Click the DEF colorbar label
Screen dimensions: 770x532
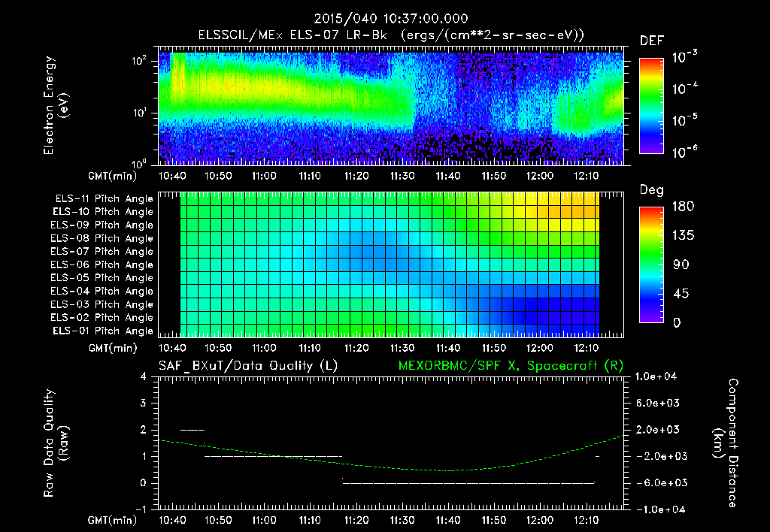[x=652, y=41]
